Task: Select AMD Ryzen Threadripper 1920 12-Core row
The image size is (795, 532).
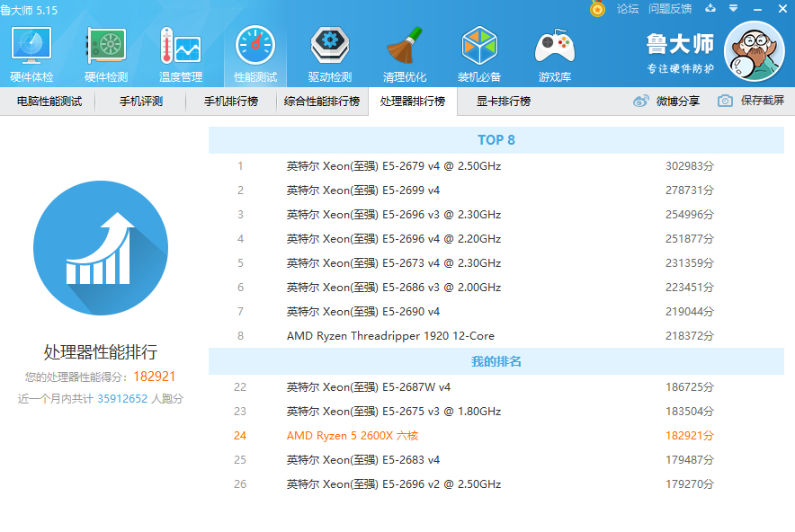Action: [496, 336]
